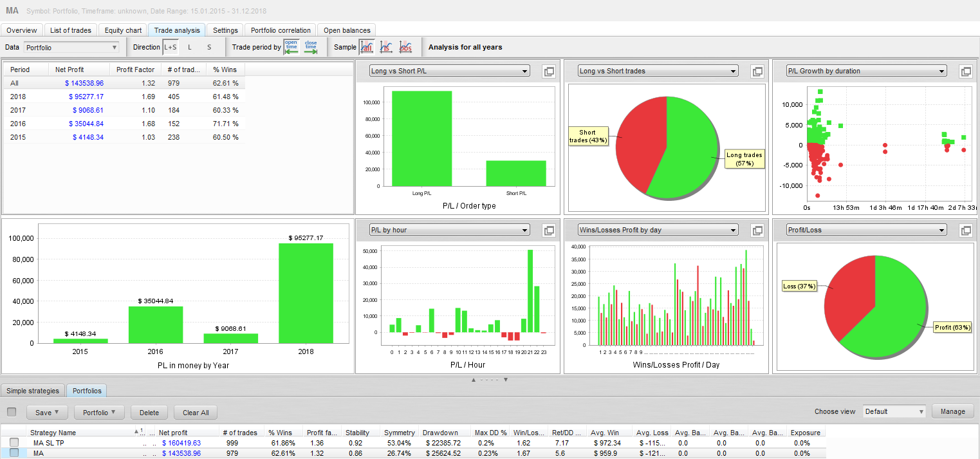The height and width of the screenshot is (459, 980).
Task: Select the in-sample (IS) icon
Action: click(386, 47)
